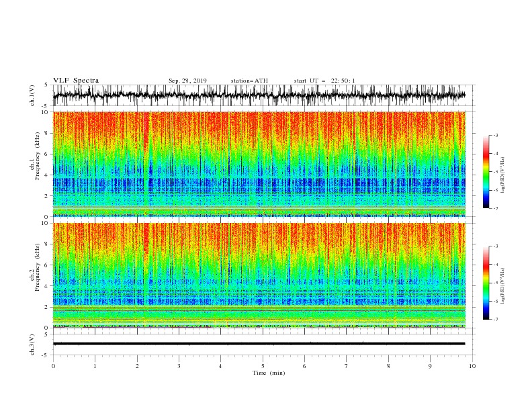Click the 'station=ATH' label

[249, 81]
